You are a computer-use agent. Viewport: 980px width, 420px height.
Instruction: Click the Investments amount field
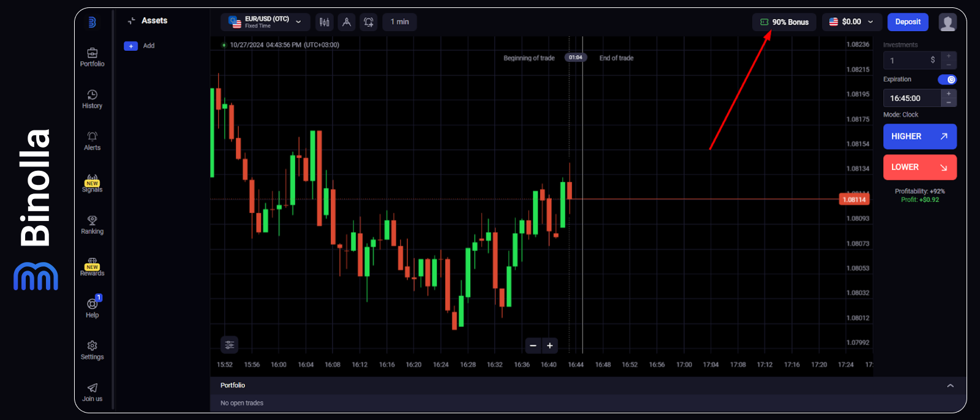912,60
